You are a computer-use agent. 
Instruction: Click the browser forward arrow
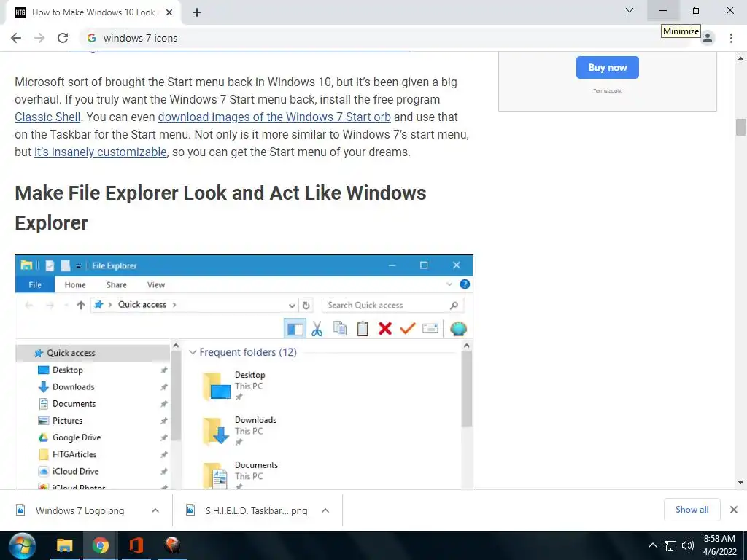click(39, 38)
